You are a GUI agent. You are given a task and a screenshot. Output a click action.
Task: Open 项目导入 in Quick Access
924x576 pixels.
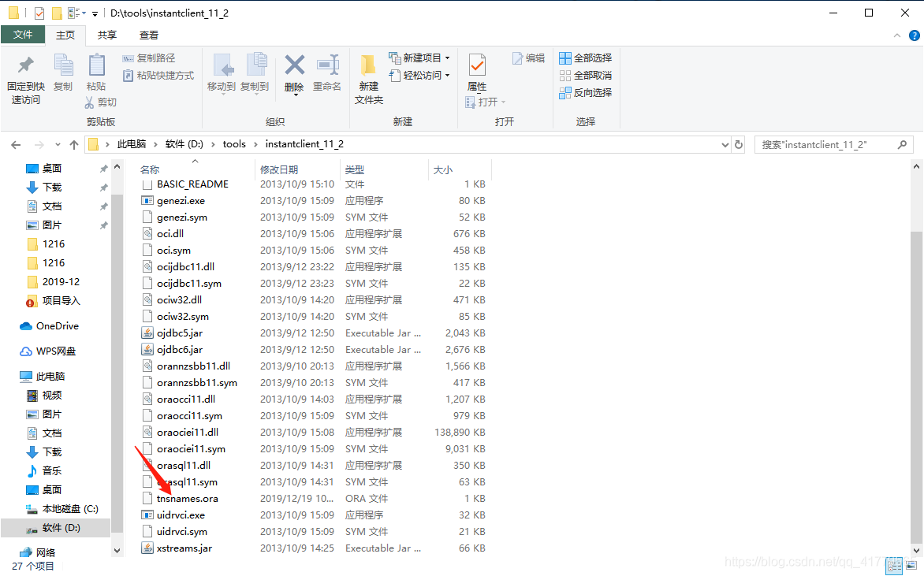pyautogui.click(x=61, y=300)
